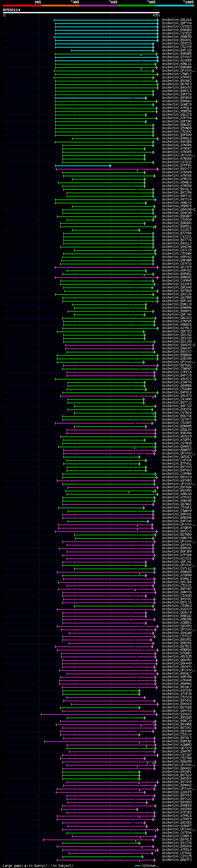This screenshot has width=197, height=868.
Task: Select hit label UniRef100_B9FRH9
Action: 177,135
